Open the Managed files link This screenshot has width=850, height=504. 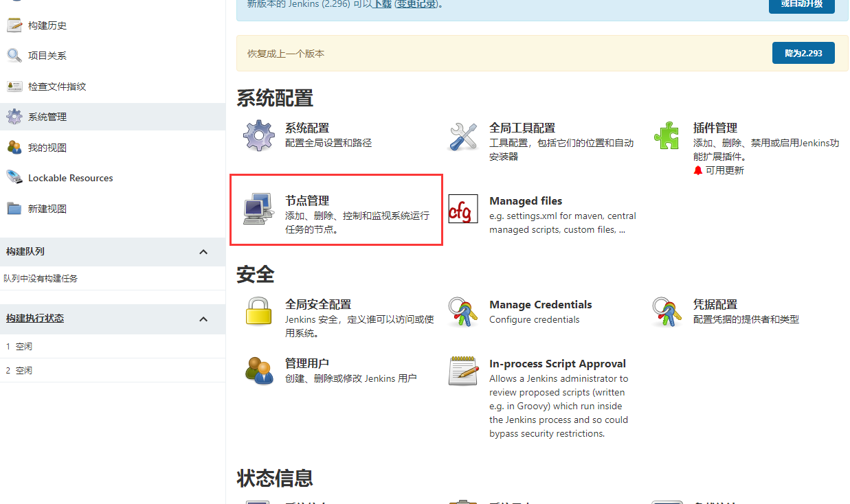tap(526, 201)
